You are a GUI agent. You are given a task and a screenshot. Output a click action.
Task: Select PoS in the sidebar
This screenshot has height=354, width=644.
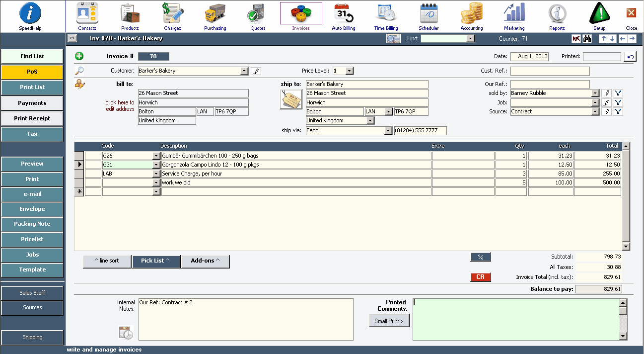(x=32, y=72)
